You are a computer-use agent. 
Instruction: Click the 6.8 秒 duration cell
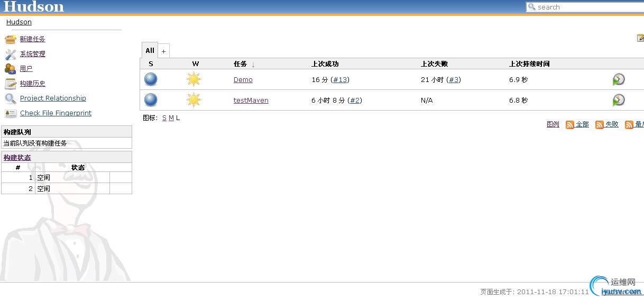tap(518, 101)
